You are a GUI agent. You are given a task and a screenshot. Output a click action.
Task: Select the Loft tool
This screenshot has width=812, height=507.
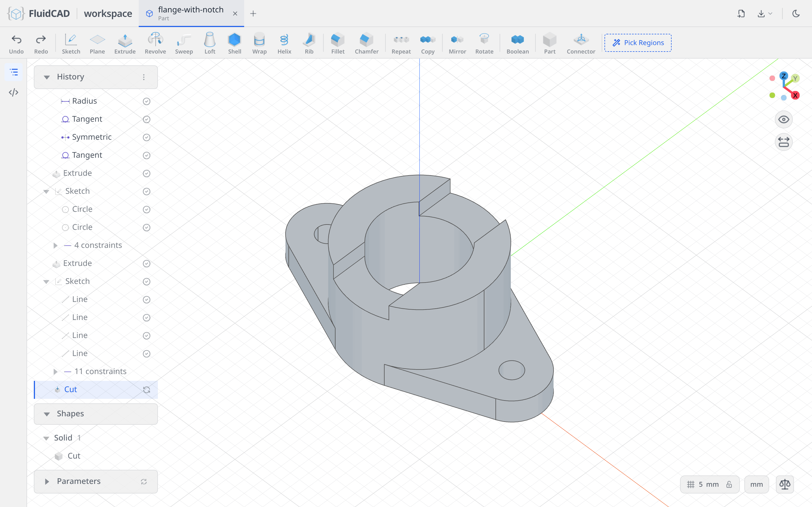click(210, 43)
